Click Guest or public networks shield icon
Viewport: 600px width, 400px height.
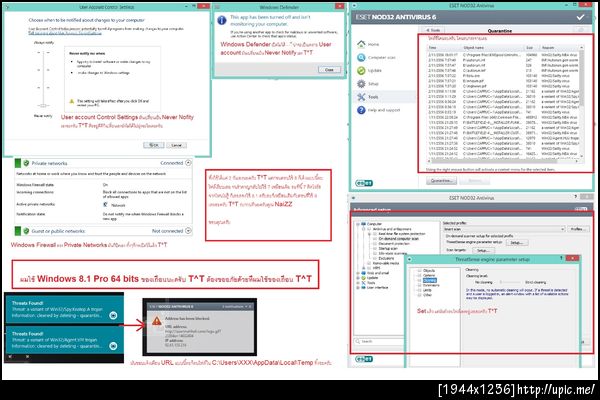click(26, 231)
